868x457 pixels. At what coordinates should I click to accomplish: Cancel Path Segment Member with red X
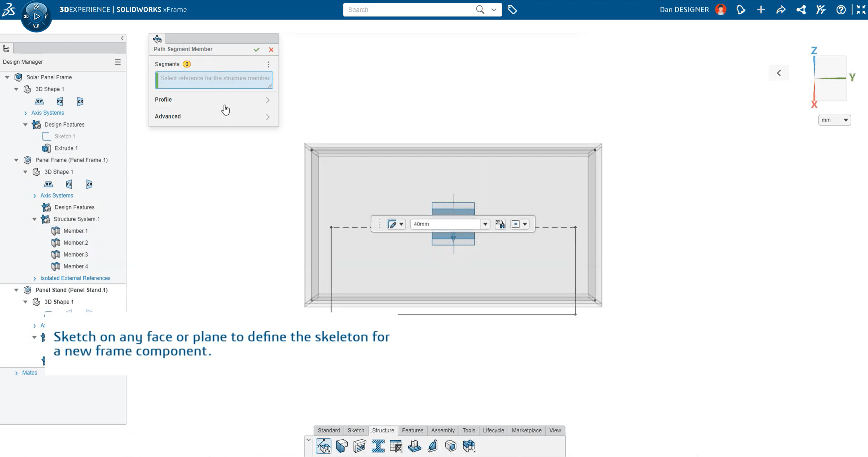(271, 50)
